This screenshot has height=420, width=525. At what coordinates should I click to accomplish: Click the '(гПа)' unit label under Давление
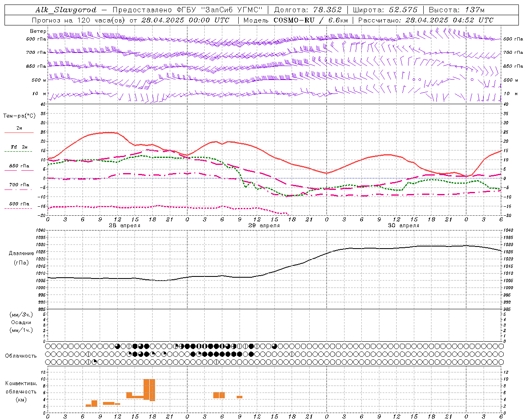[21, 263]
